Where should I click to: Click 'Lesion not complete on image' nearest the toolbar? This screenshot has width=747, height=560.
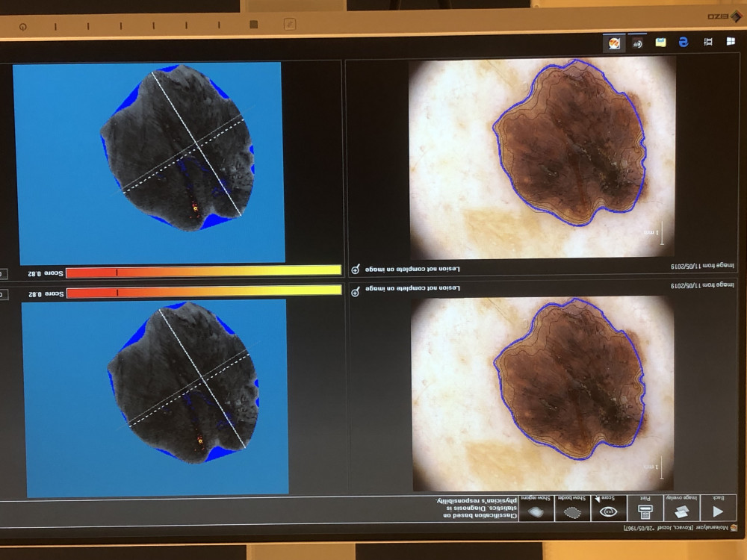pos(412,288)
